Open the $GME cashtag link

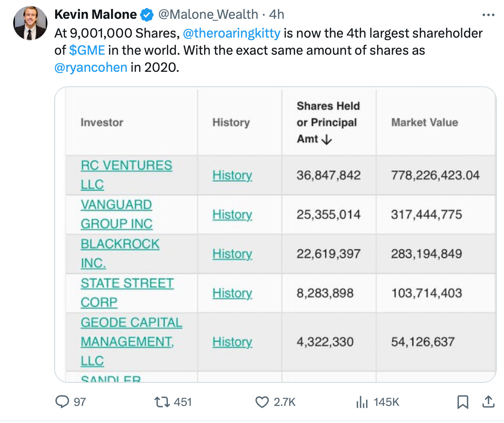tap(87, 50)
